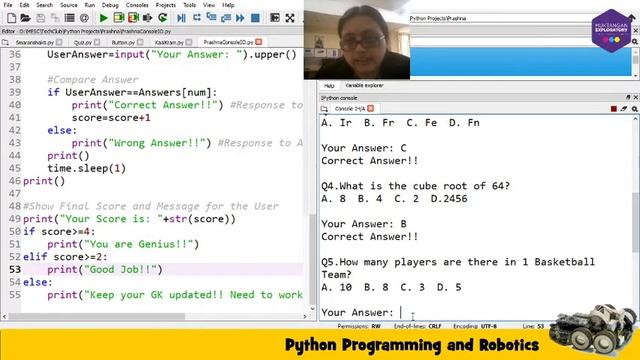Run selection or current line icon
This screenshot has width=640, height=360.
(147, 18)
